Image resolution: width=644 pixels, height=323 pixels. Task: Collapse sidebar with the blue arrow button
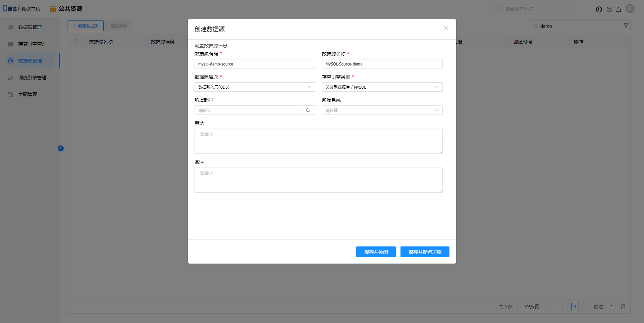(x=61, y=148)
